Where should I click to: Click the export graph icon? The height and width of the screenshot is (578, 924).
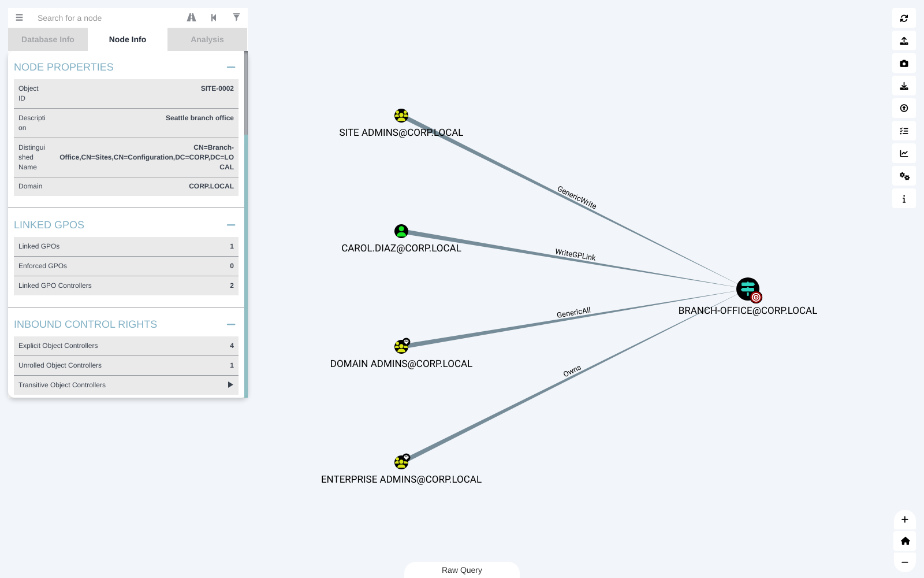(x=904, y=41)
